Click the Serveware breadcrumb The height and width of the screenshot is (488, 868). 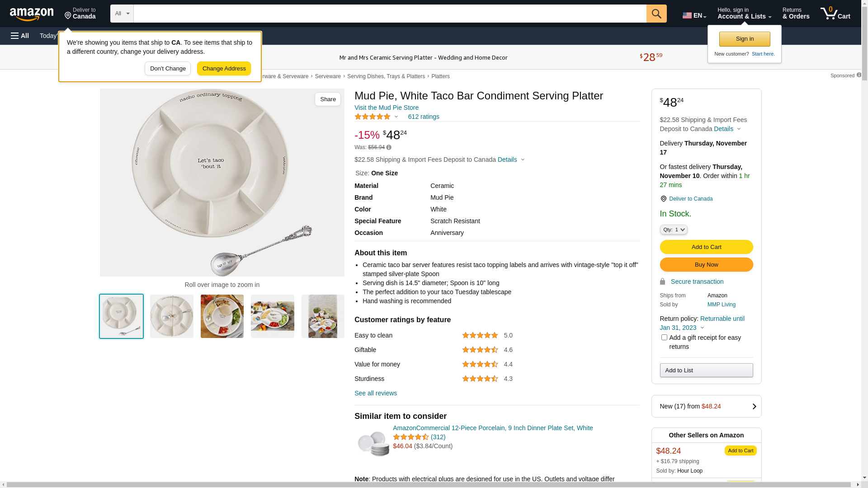[328, 76]
